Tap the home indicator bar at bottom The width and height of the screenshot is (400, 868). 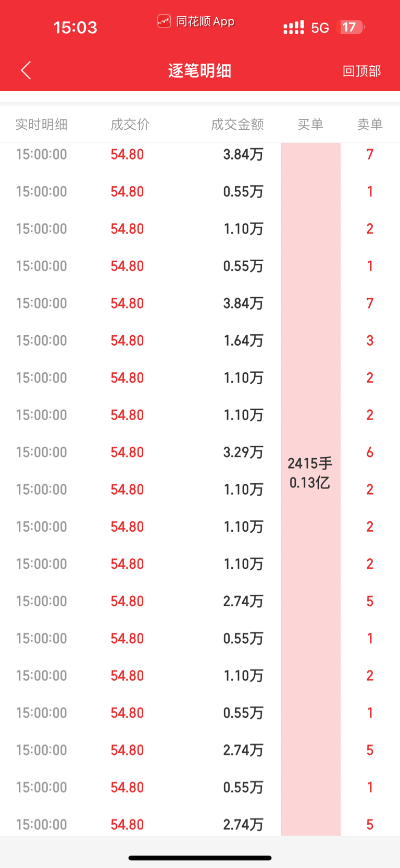(200, 858)
